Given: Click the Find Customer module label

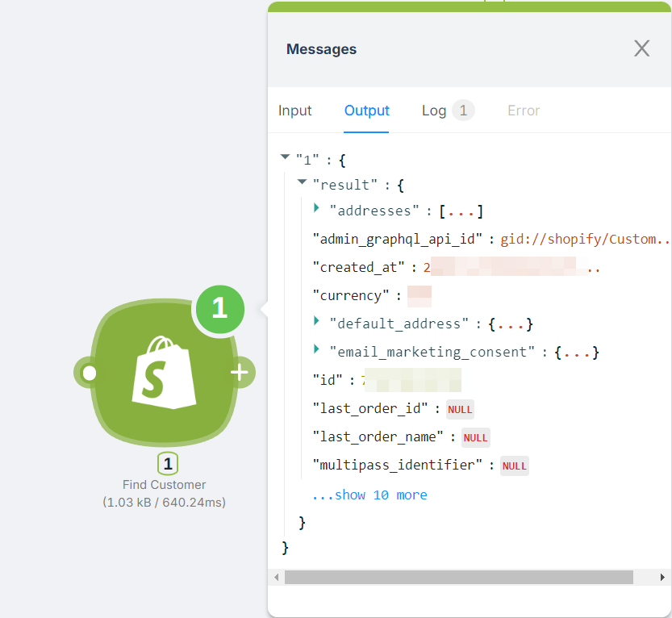Looking at the screenshot, I should tap(164, 485).
